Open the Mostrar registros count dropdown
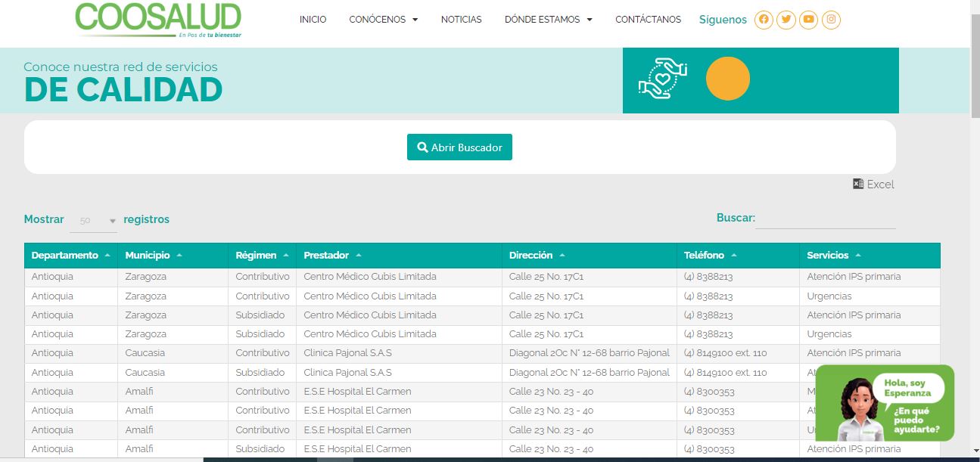Screen dimensions: 980x462 [x=94, y=221]
